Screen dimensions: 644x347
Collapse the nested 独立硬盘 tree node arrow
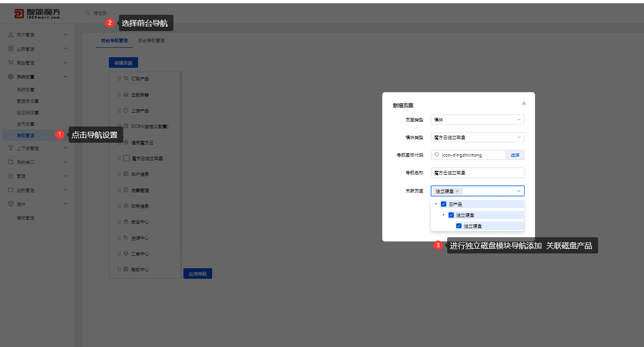click(443, 215)
